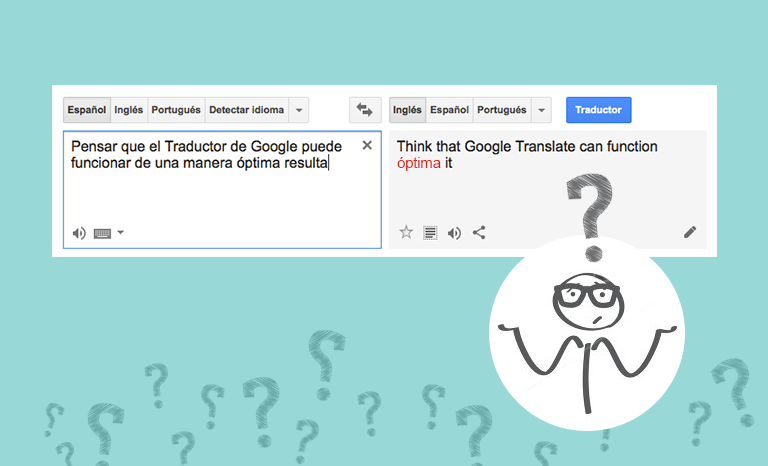Viewport: 768px width, 466px height.
Task: Select Inglés as target language
Action: pos(407,110)
